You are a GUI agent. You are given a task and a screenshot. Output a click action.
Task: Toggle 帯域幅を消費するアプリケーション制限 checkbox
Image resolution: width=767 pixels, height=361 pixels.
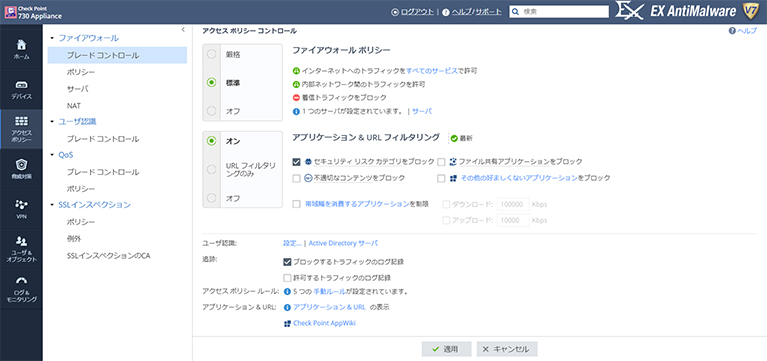tap(296, 204)
